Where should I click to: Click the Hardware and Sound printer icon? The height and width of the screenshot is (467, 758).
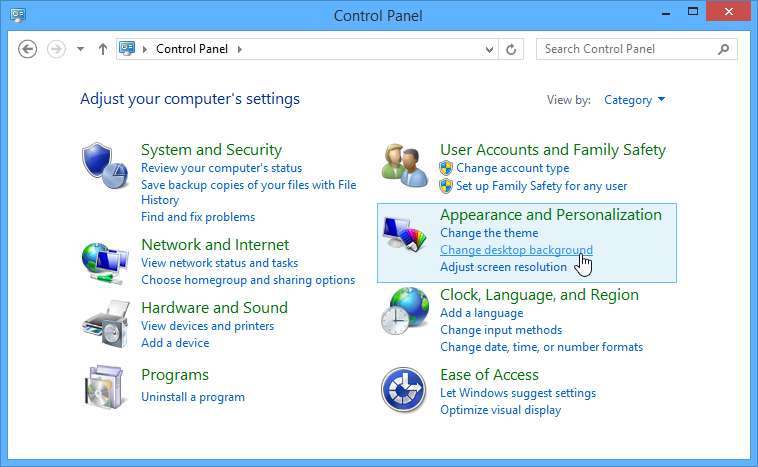pyautogui.click(x=105, y=324)
